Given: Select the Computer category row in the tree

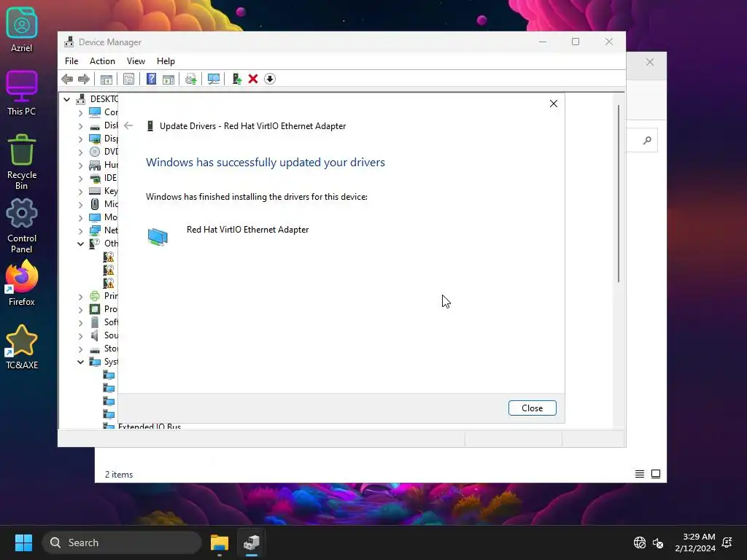Looking at the screenshot, I should click(x=104, y=112).
